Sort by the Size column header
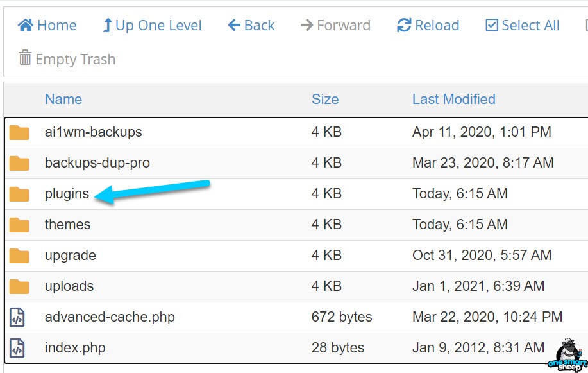 (x=325, y=99)
